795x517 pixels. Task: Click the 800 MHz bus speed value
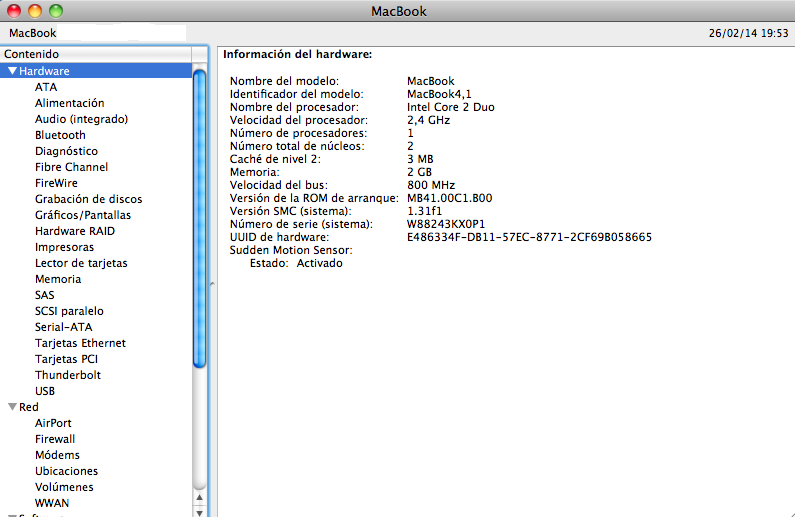coord(431,185)
